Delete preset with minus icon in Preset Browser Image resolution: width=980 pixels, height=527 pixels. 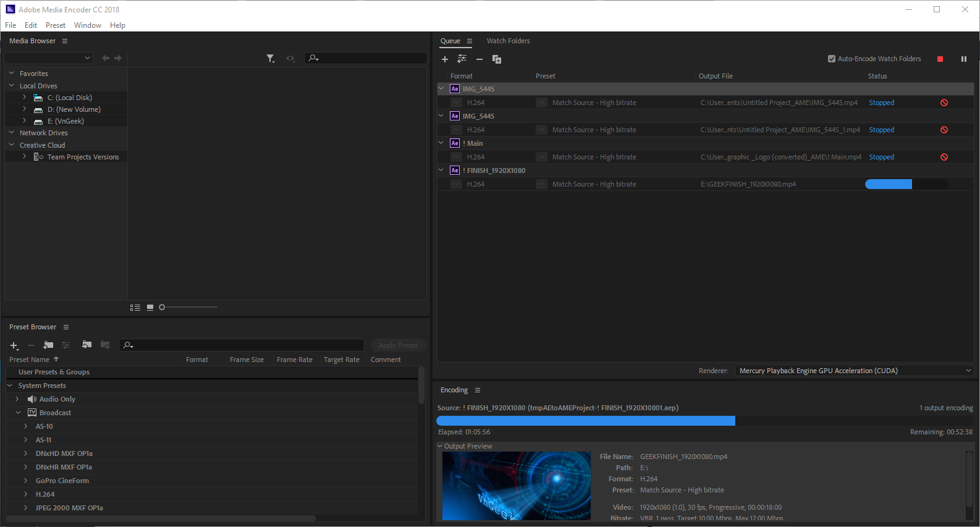pos(31,345)
